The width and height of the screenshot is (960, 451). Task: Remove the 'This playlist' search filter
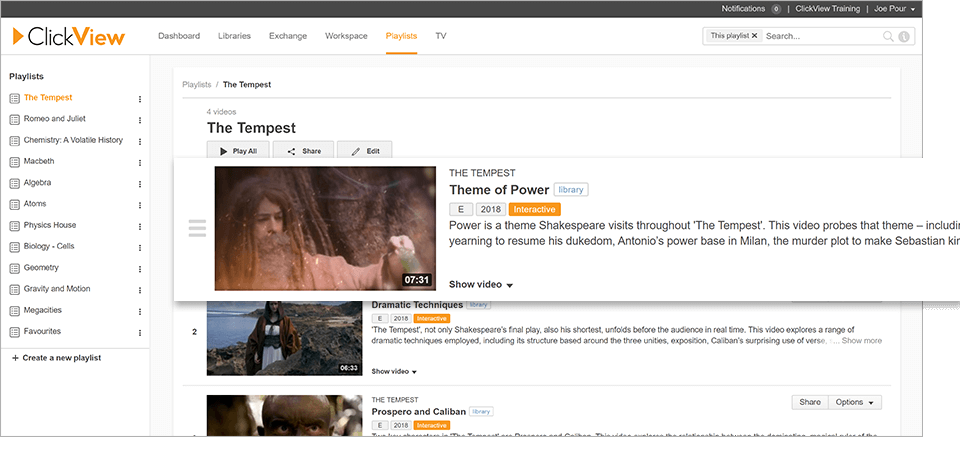click(754, 36)
